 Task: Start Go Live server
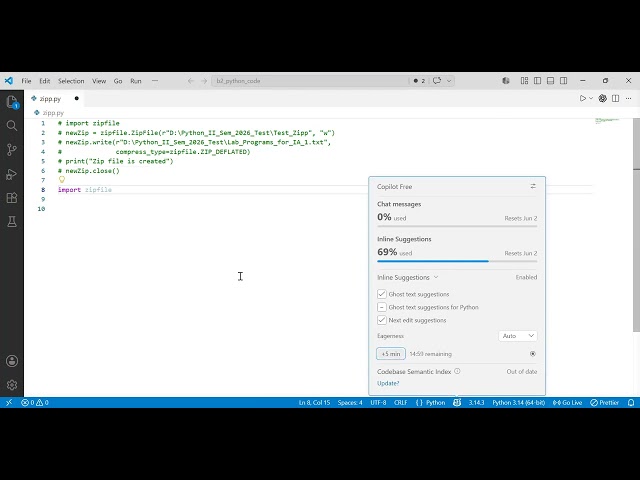pyautogui.click(x=567, y=402)
